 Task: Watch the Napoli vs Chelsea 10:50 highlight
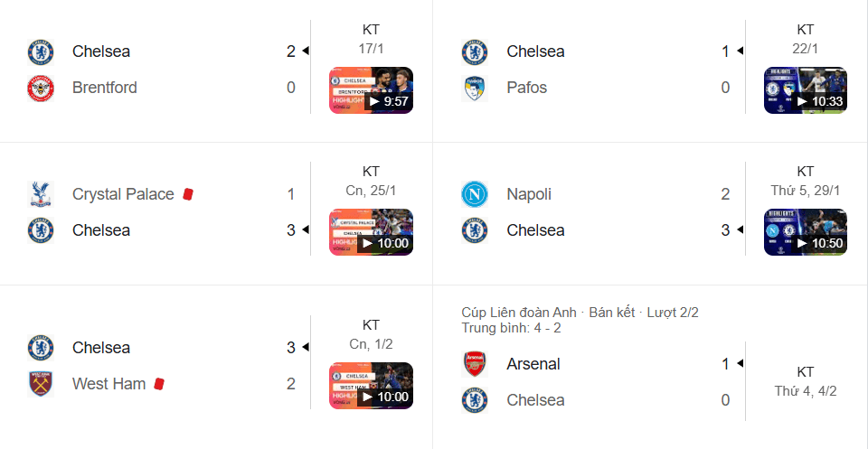point(806,232)
